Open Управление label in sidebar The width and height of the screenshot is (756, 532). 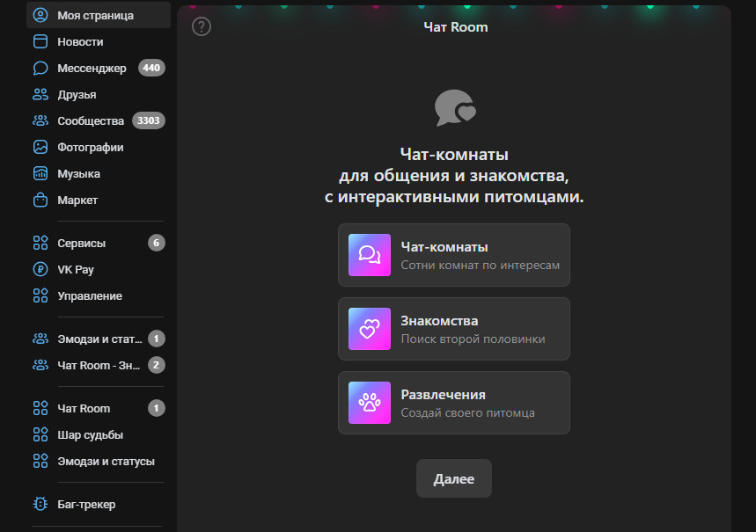(90, 295)
